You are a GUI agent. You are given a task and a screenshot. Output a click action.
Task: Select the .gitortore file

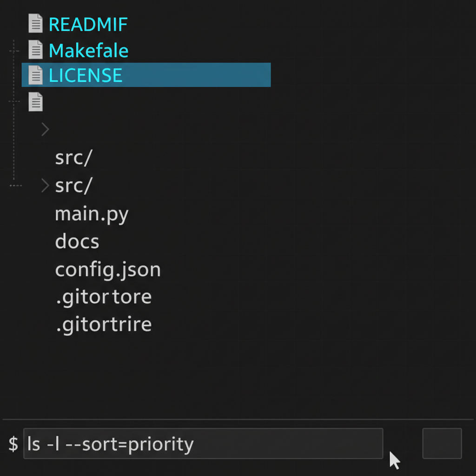tap(103, 297)
